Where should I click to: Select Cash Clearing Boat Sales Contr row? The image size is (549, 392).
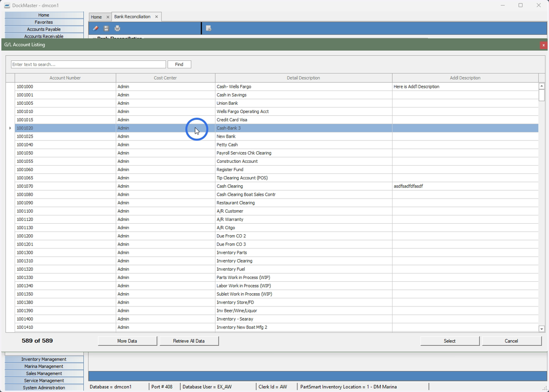click(x=276, y=194)
